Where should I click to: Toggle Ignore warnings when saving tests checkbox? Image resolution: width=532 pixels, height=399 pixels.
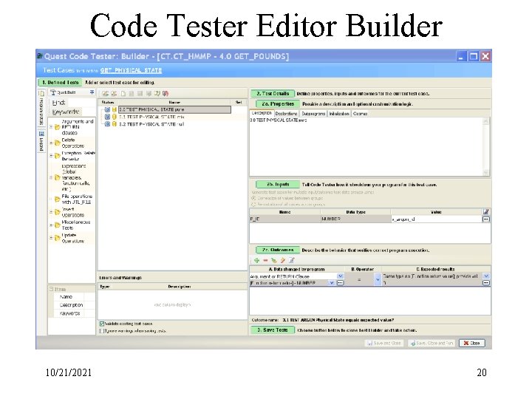pos(102,331)
